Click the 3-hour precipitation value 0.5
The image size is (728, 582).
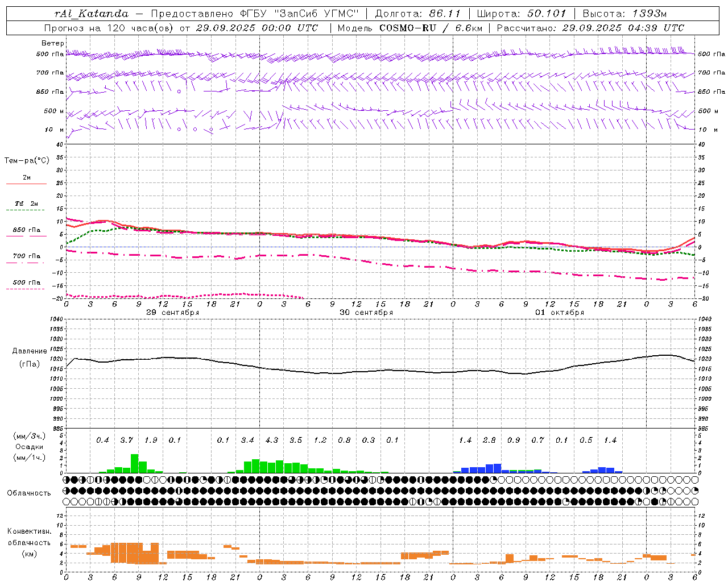(x=586, y=440)
